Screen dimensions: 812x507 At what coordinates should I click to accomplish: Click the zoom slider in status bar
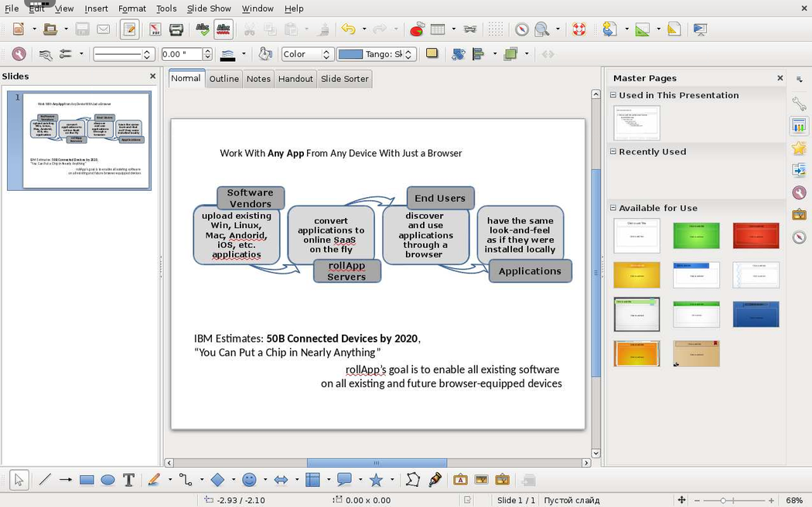pyautogui.click(x=722, y=501)
